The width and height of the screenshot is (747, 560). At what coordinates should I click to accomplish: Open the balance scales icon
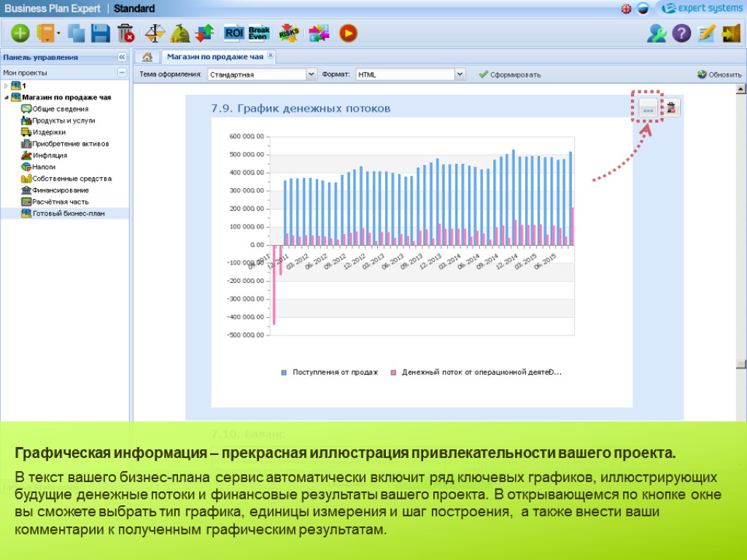(155, 34)
